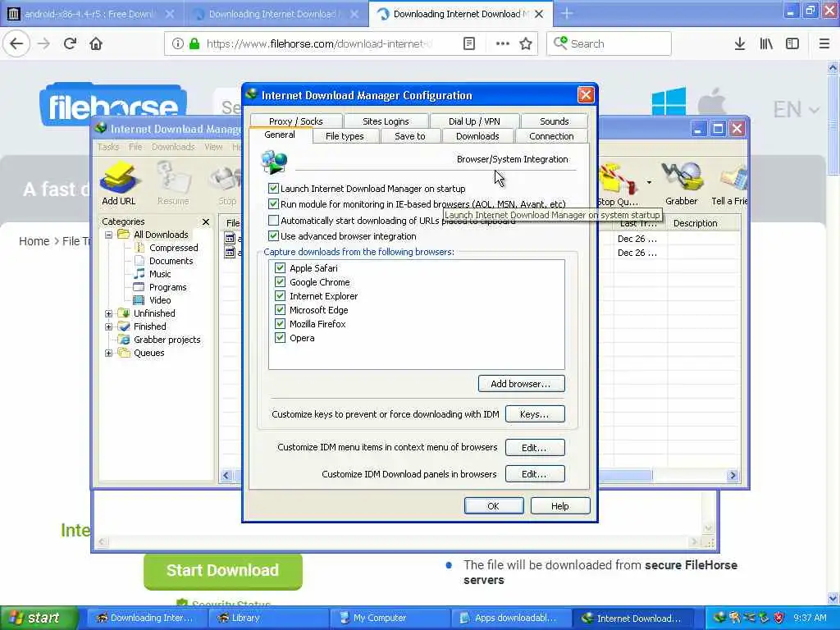
Task: Toggle IE-based browsers monitoring module checkbox
Action: click(273, 204)
